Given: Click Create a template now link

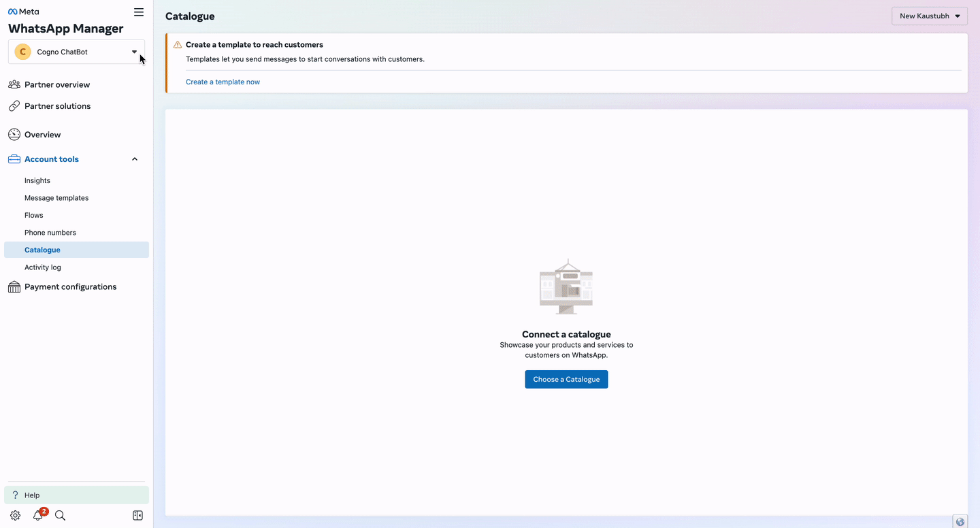Looking at the screenshot, I should click(x=223, y=82).
